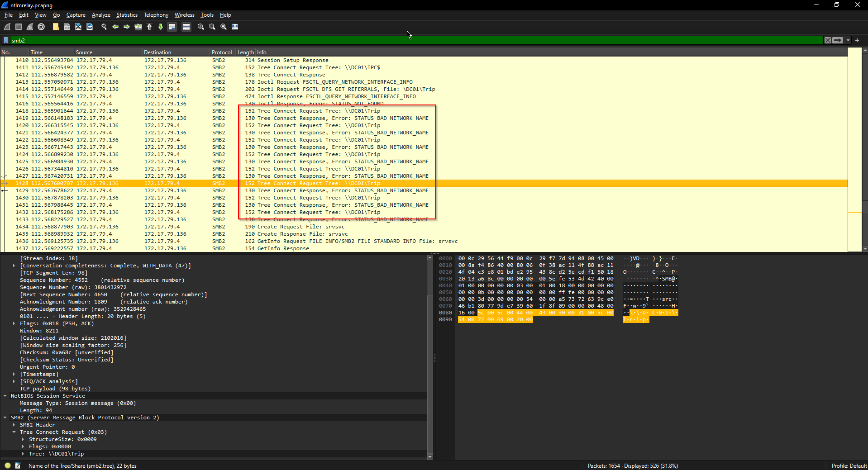Select the Checksum: 0xa68c line
Viewport: 868px width, 470px height.
tap(214, 352)
